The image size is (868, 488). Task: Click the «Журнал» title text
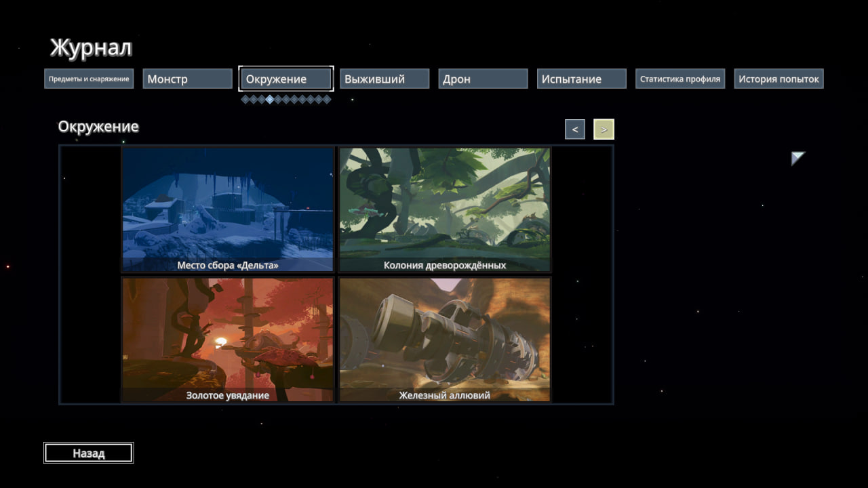click(91, 48)
